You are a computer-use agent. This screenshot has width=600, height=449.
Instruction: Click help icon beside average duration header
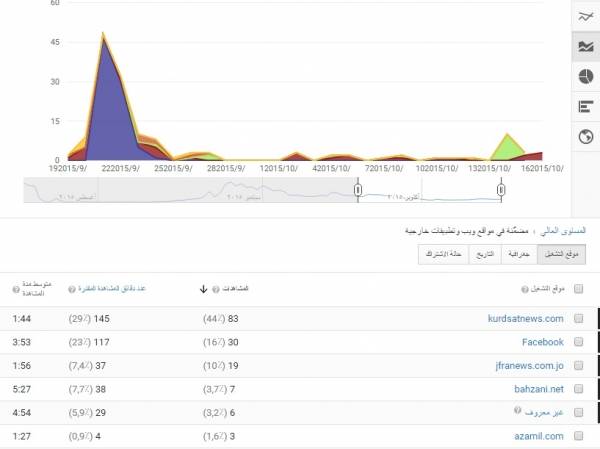(16, 289)
